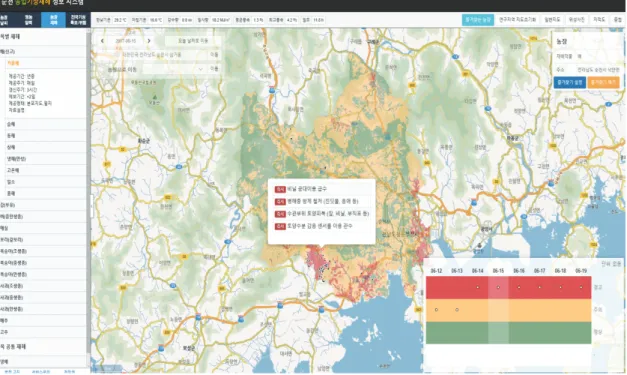Open the farm selection dropdown in map panel
The image size is (627, 375).
click(174, 69)
